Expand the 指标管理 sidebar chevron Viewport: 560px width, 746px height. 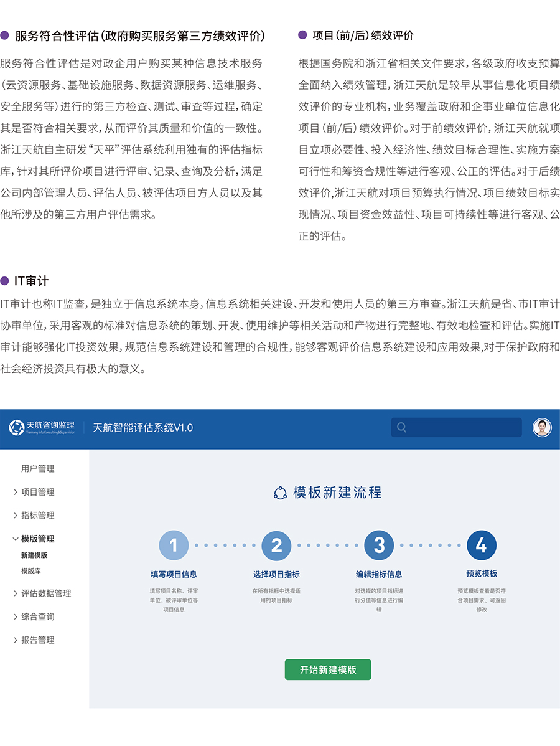coord(16,516)
